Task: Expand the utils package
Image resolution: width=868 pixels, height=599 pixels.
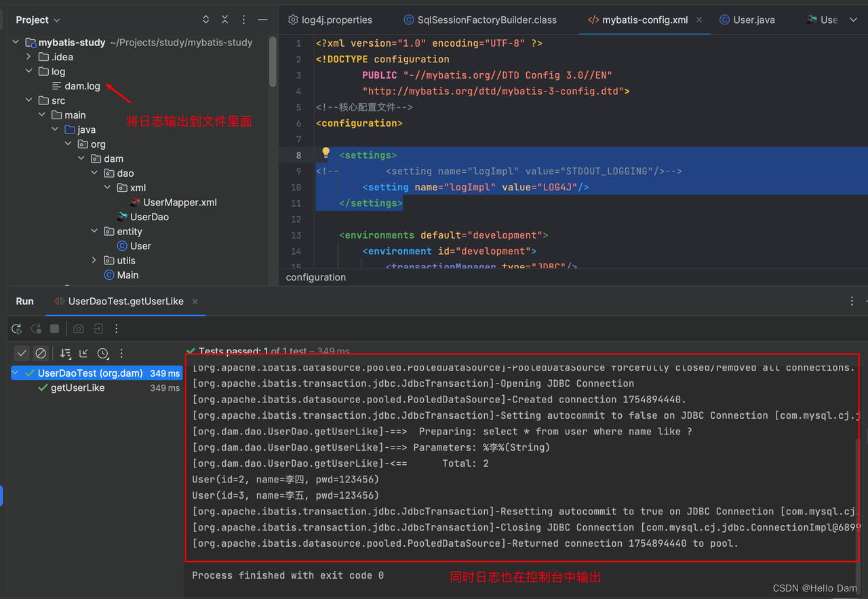Action: tap(94, 260)
